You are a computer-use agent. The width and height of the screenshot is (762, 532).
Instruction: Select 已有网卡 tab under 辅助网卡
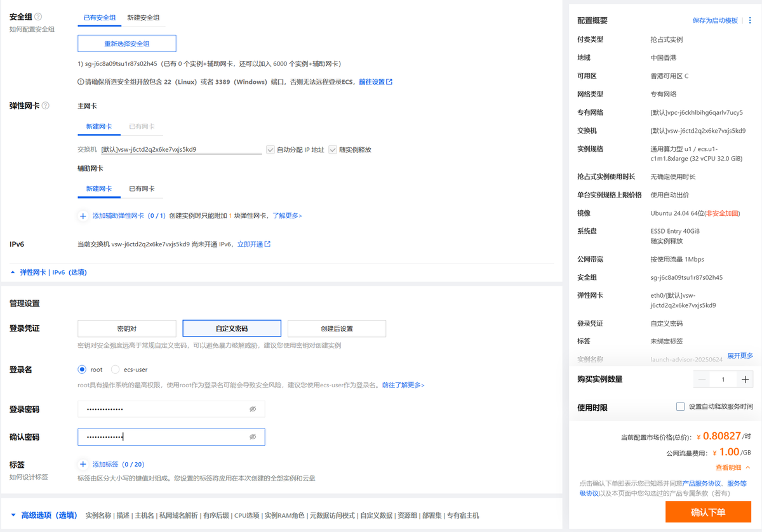click(x=142, y=189)
